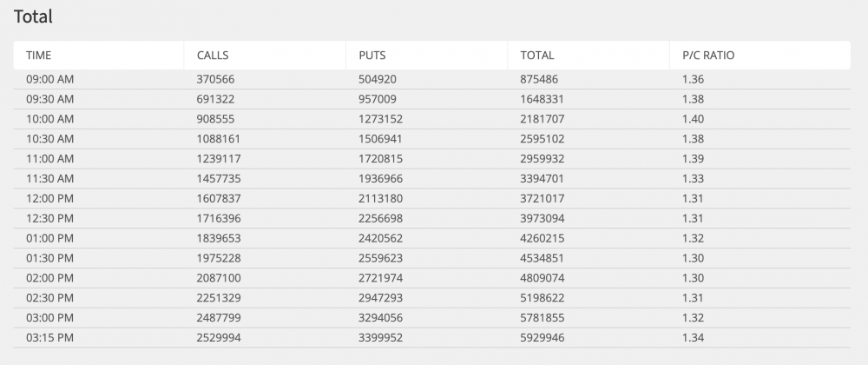This screenshot has height=365, width=868.
Task: Select calls value 2529994
Action: [219, 337]
